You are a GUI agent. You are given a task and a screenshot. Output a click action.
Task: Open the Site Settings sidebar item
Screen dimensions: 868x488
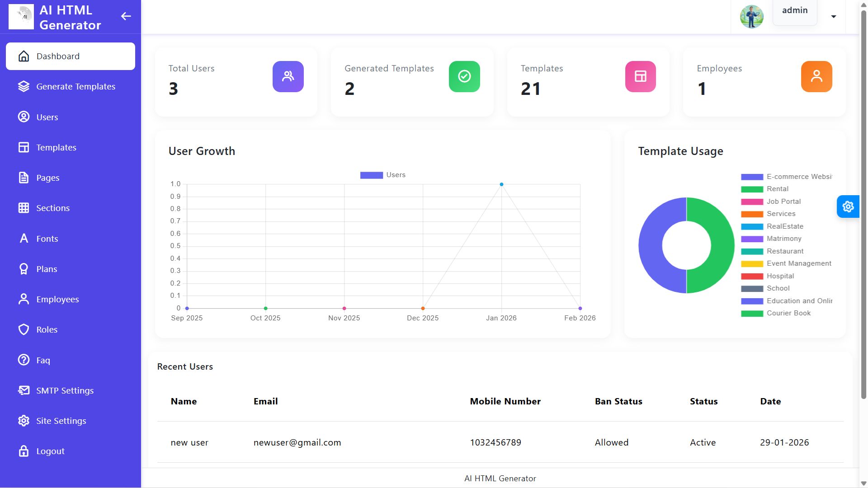(x=61, y=421)
